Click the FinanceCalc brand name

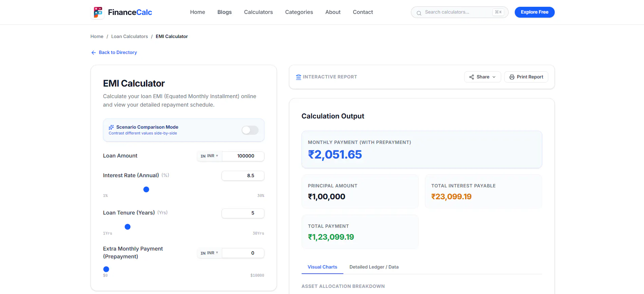point(130,12)
